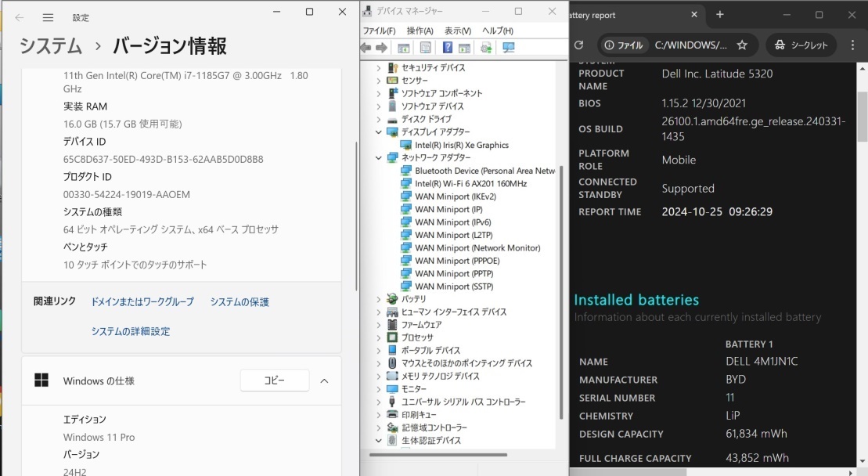
Task: Select the ポータブル デバイス tree label
Action: click(x=430, y=351)
